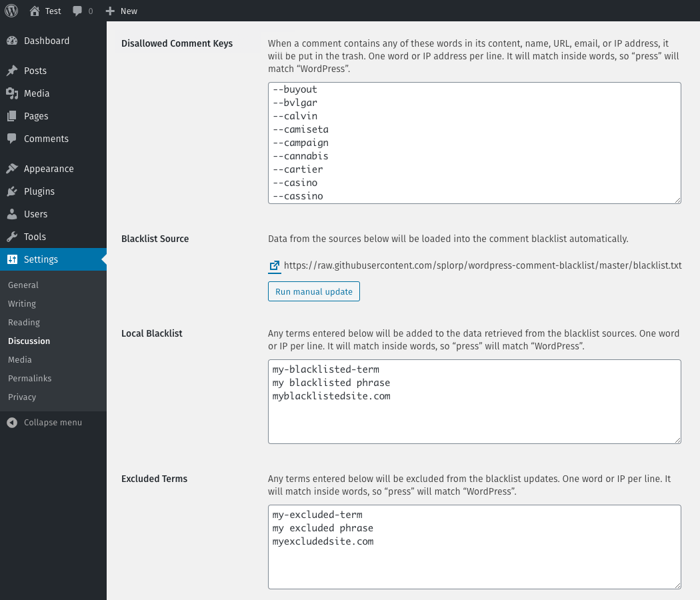Click inside Local Blacklist textarea
The height and width of the screenshot is (600, 700).
click(x=475, y=402)
